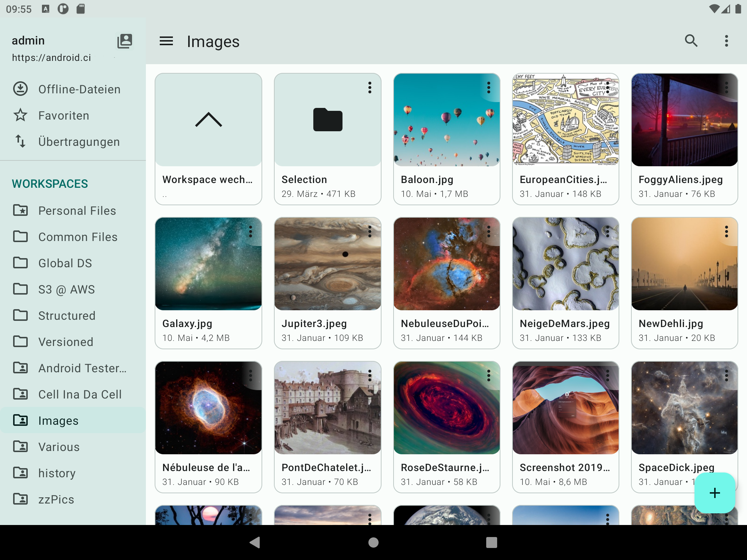This screenshot has width=747, height=560.
Task: Open options menu for RoseDeStaurne image
Action: point(489,376)
